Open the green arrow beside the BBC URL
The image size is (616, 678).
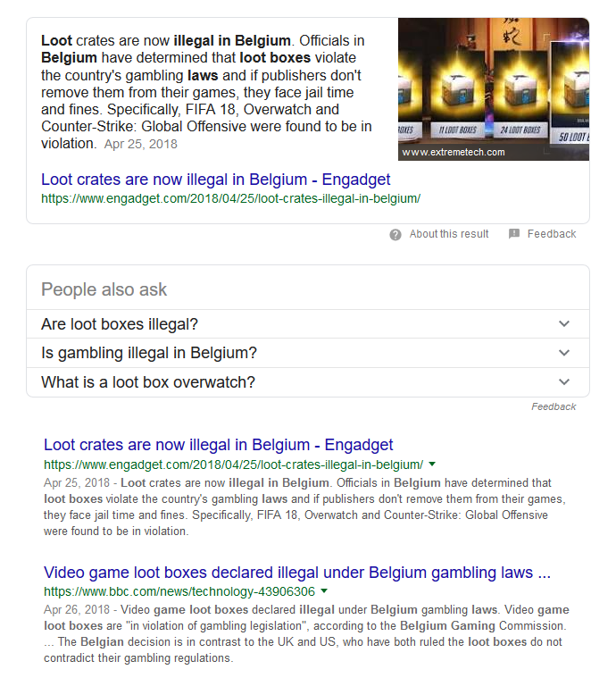pos(324,590)
